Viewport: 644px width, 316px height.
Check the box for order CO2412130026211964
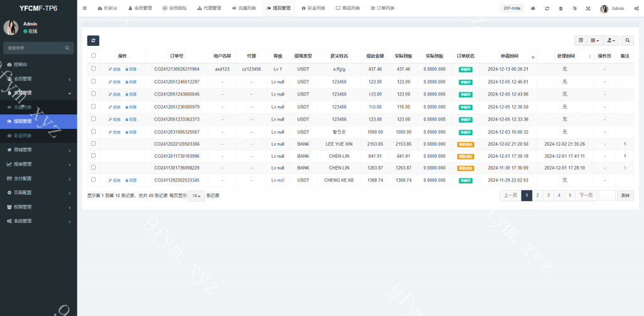[x=93, y=68]
